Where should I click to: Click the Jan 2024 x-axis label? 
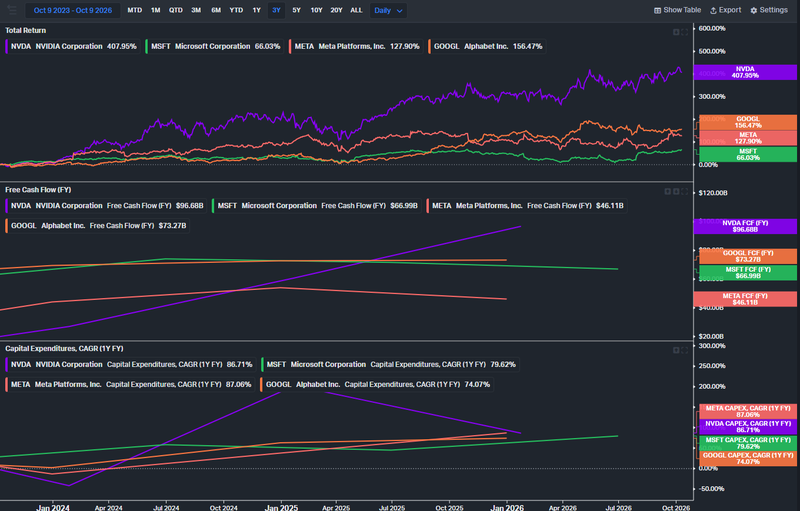[53, 508]
